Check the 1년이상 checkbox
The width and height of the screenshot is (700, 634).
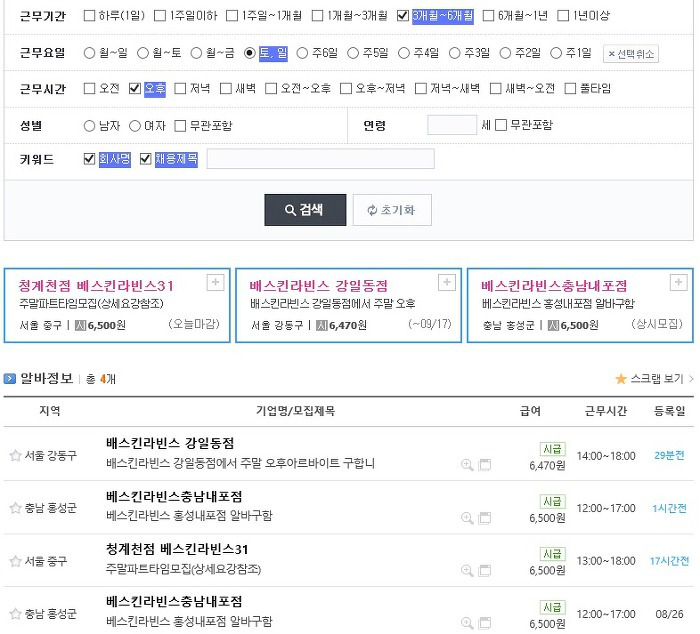click(x=563, y=16)
